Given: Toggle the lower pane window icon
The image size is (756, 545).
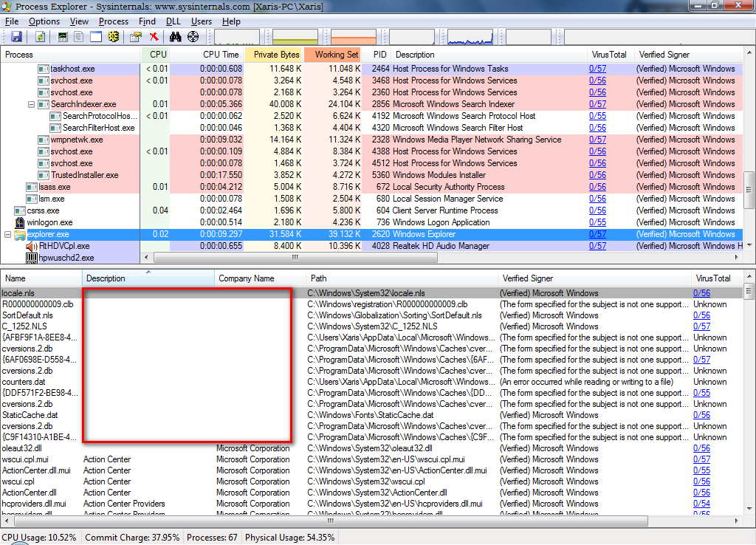Looking at the screenshot, I should (96, 37).
